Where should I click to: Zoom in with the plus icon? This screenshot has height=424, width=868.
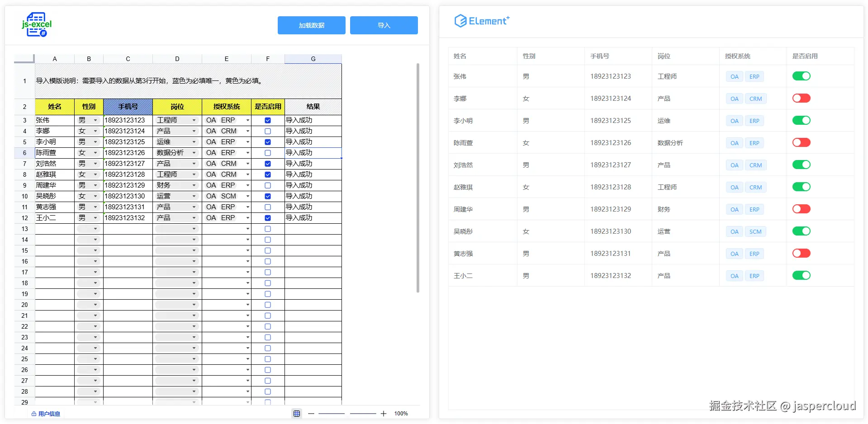click(x=384, y=414)
